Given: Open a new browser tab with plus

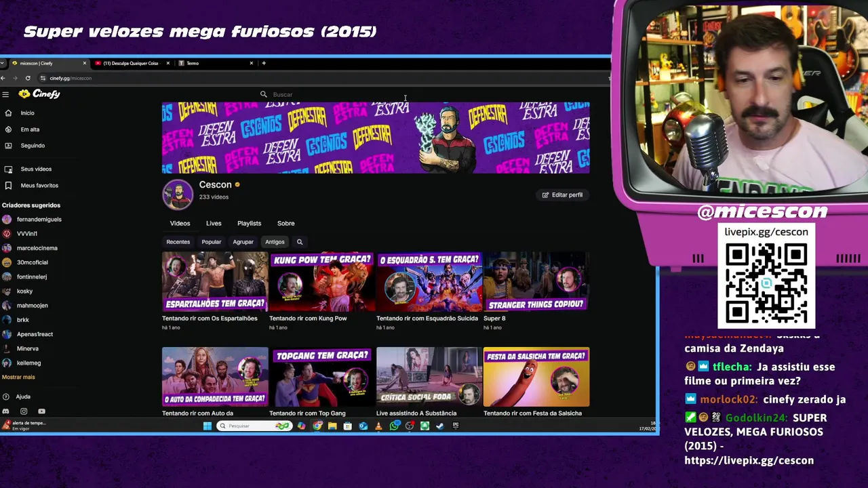Looking at the screenshot, I should (264, 63).
